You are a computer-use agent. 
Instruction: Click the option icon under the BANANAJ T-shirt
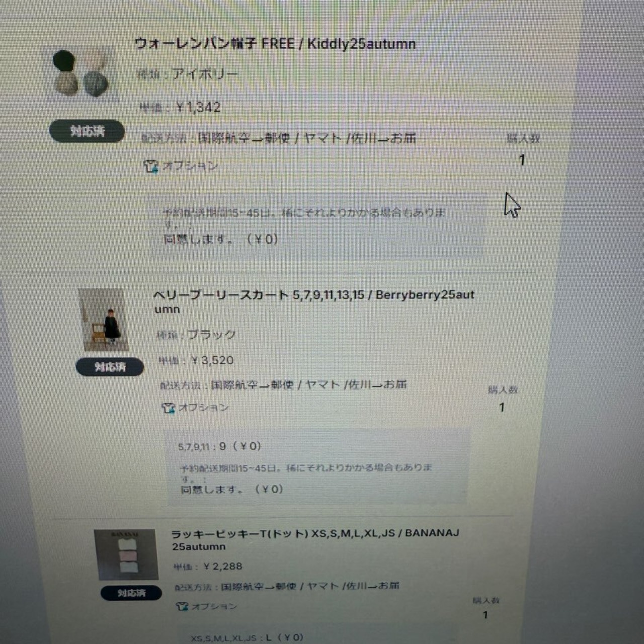coord(182,606)
